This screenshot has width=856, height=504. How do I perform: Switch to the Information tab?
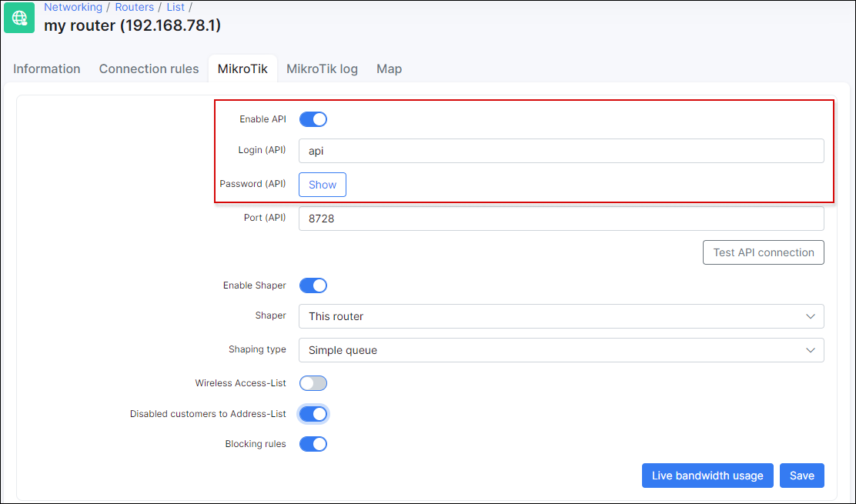click(x=47, y=69)
